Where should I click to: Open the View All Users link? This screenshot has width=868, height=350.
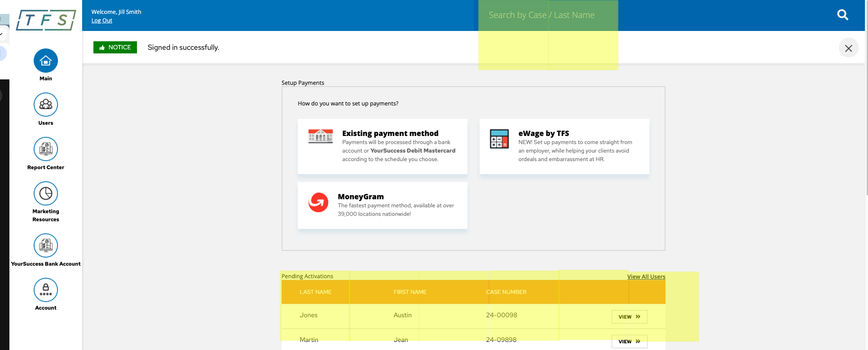pyautogui.click(x=646, y=276)
